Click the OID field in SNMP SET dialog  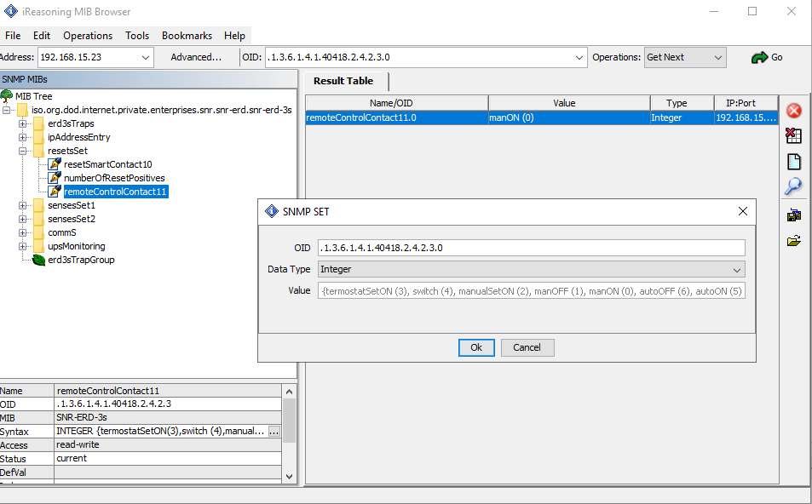(x=532, y=248)
